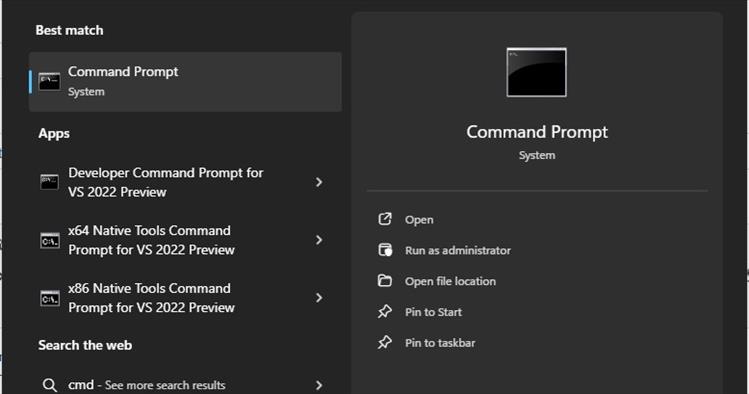Click the Developer Command Prompt app icon
This screenshot has height=394, width=749.
(49, 182)
